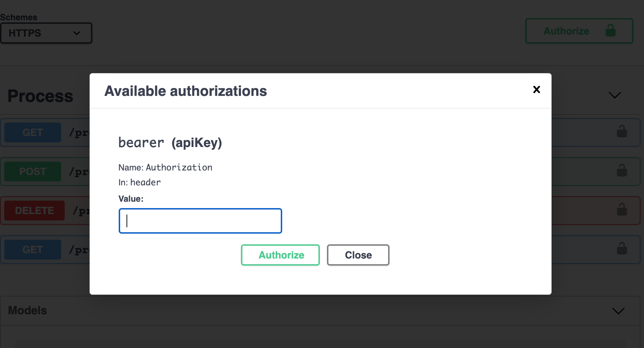This screenshot has width=644, height=348.
Task: Collapse the Process section using its chevron
Action: tap(615, 95)
